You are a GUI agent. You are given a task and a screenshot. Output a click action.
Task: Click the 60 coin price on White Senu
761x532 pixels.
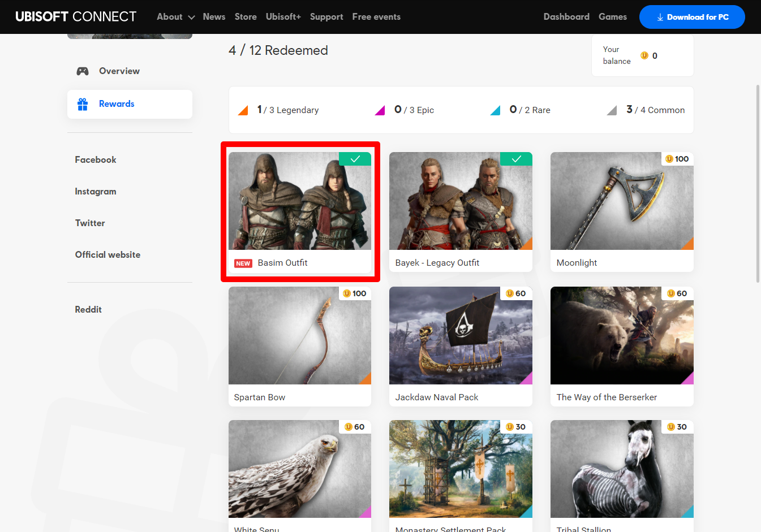tap(355, 427)
